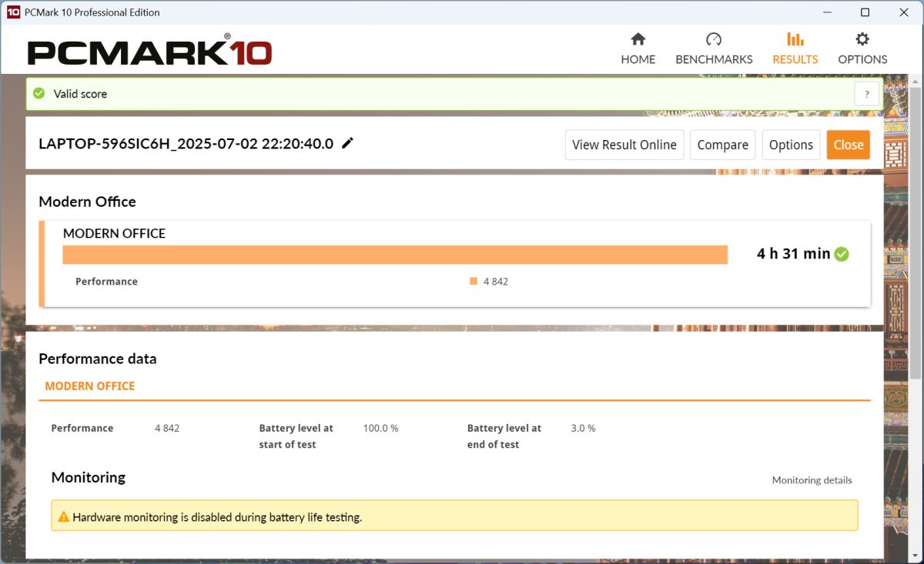Click the green Valid score checkmark icon

click(38, 94)
